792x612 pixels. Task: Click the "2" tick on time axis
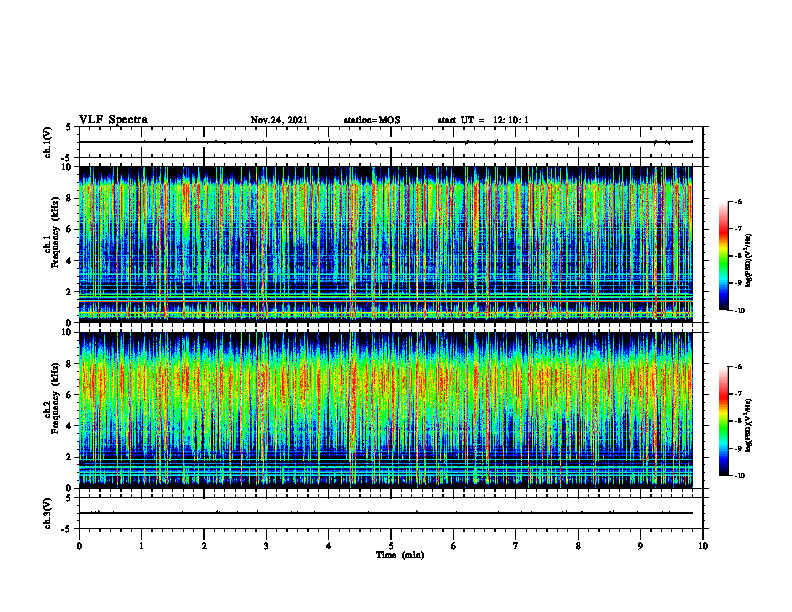pyautogui.click(x=204, y=546)
